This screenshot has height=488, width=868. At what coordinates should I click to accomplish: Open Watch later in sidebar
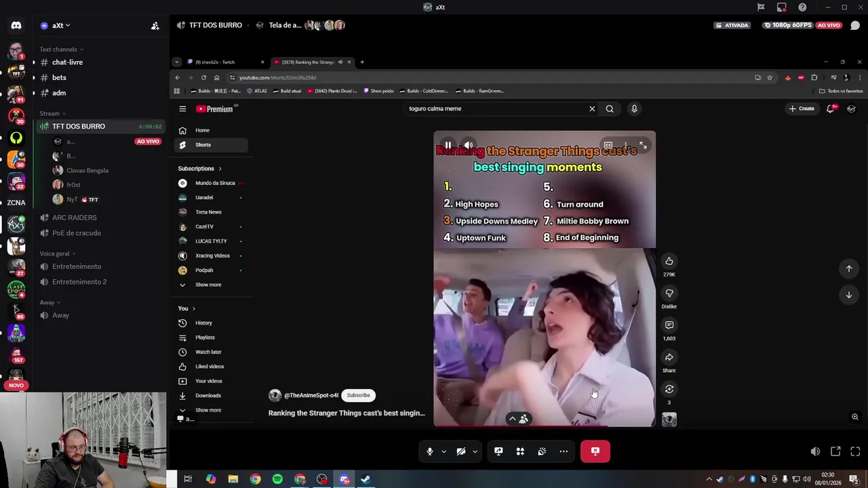tap(212, 352)
